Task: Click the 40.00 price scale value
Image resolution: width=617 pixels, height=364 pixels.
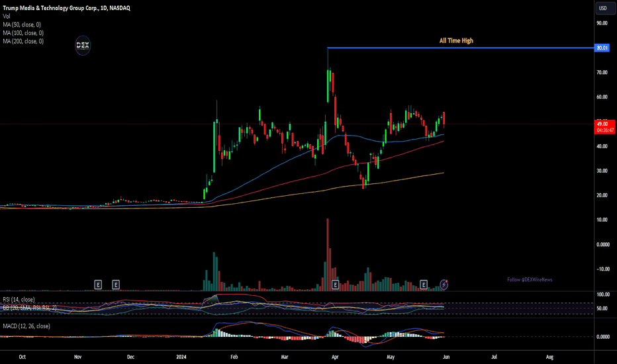Action: pyautogui.click(x=602, y=146)
